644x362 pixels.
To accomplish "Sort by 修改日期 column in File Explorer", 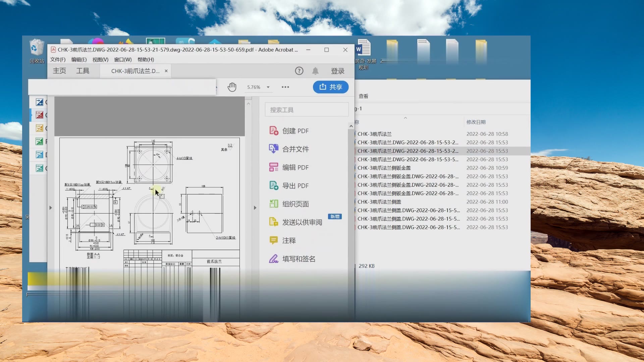I will (x=476, y=122).
